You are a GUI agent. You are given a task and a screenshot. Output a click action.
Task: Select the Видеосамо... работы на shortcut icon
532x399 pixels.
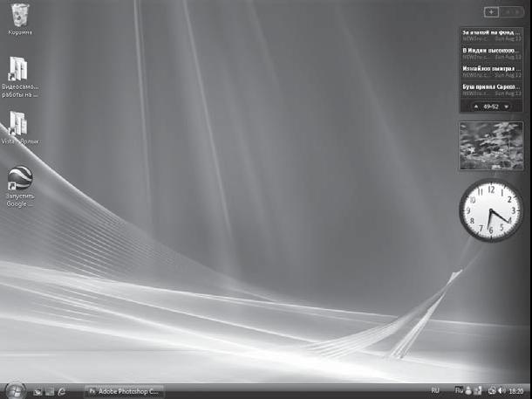click(x=19, y=77)
